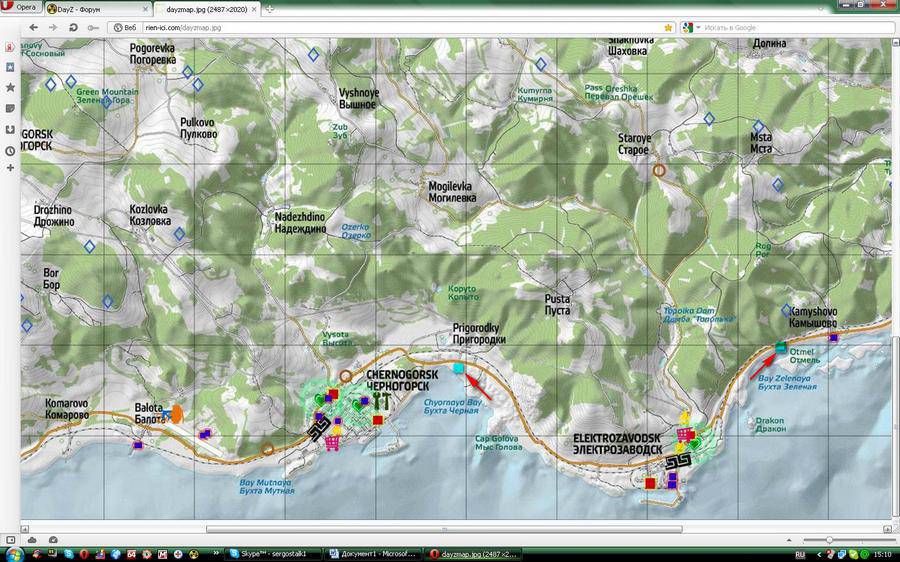Click the Kamyshovo label on the map
The height and width of the screenshot is (562, 900).
(x=813, y=311)
